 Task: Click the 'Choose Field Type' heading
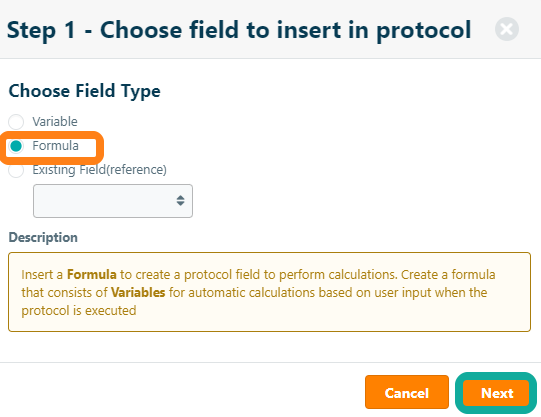pos(85,91)
